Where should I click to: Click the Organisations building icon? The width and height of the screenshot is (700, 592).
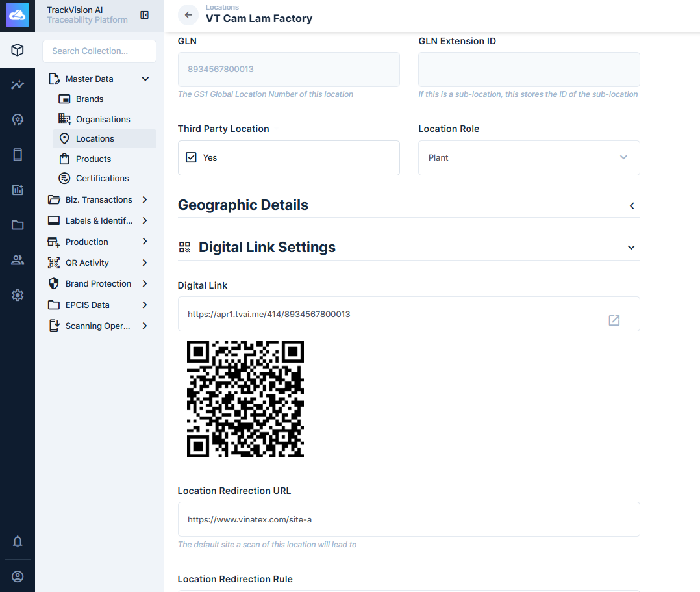click(x=64, y=119)
